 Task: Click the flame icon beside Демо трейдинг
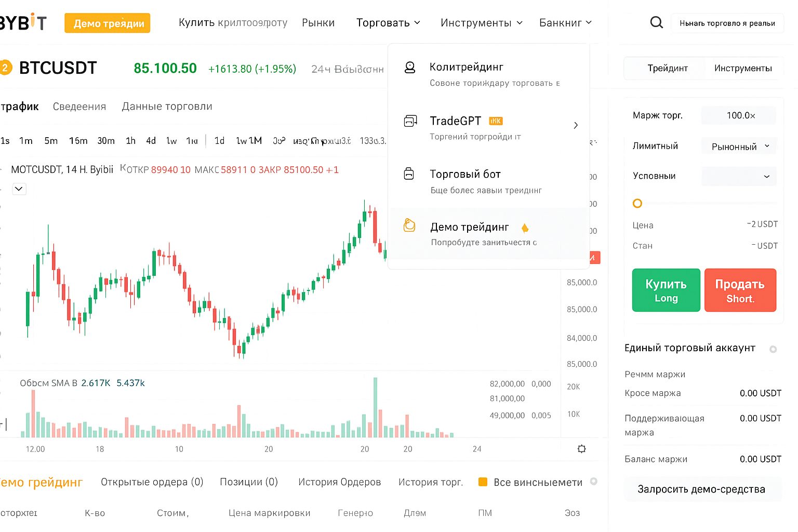click(525, 228)
